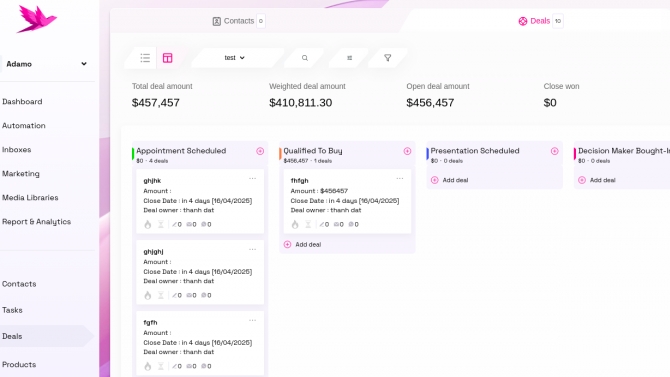Open the fgfh deal title
The width and height of the screenshot is (670, 377).
click(150, 323)
